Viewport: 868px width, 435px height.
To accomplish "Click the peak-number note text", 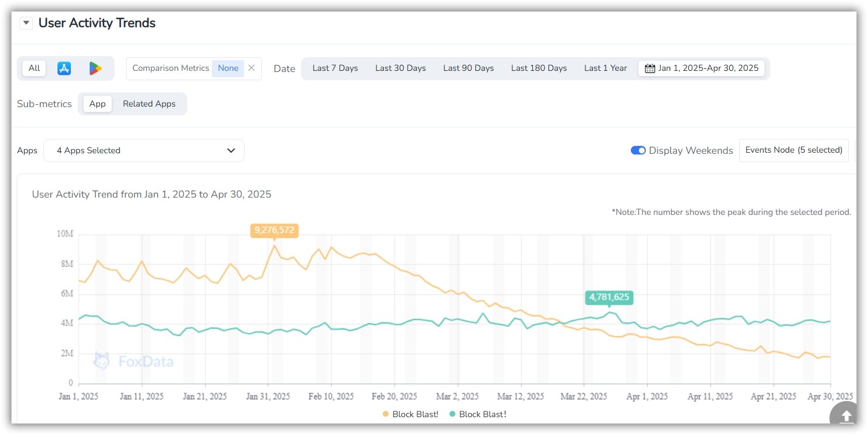I will pyautogui.click(x=731, y=212).
